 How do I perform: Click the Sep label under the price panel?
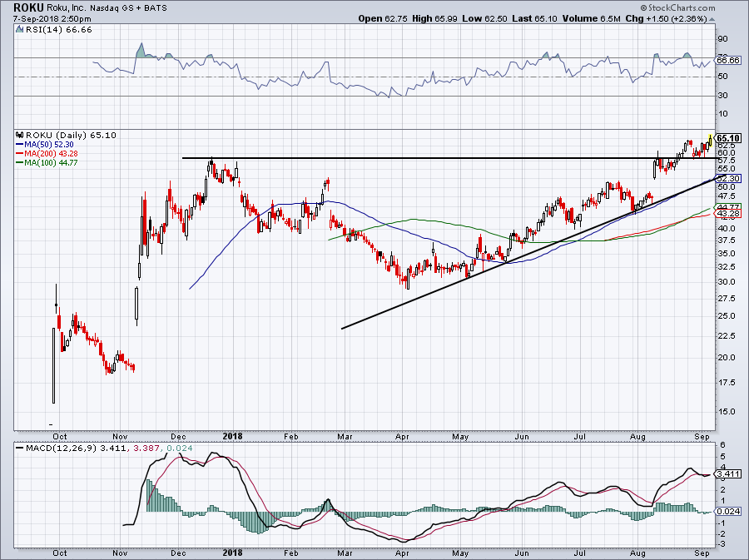pyautogui.click(x=702, y=437)
